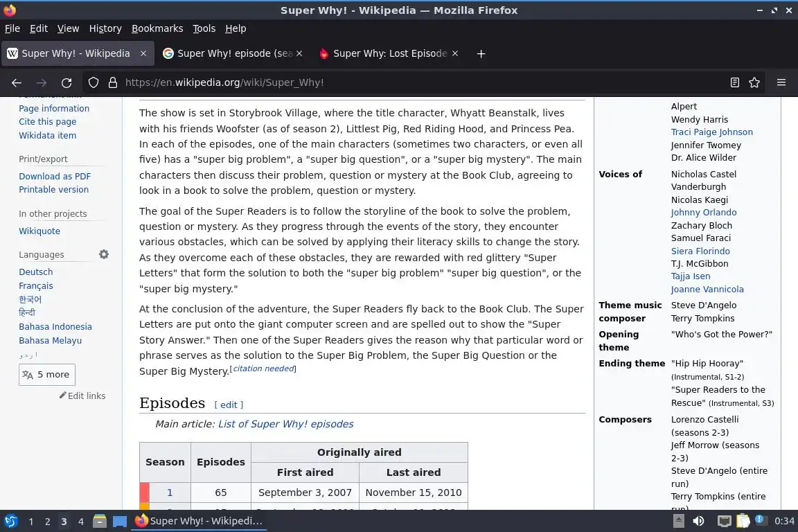Screen dimensions: 798x532
Task: Focus Firefox window in taskbar
Action: pyautogui.click(x=199, y=521)
